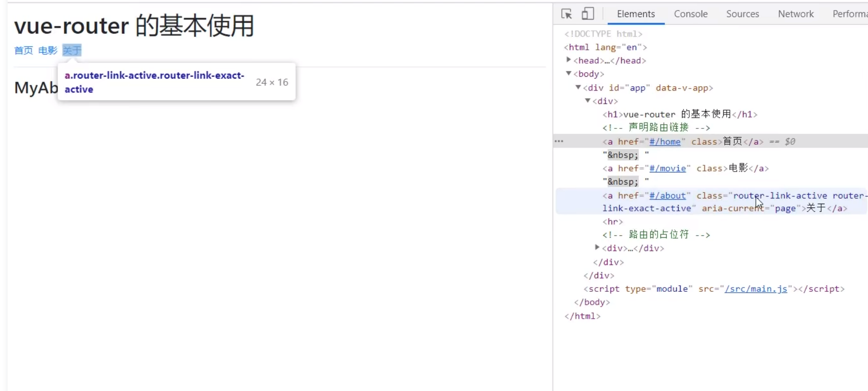Switch to the Elements tab

[636, 14]
